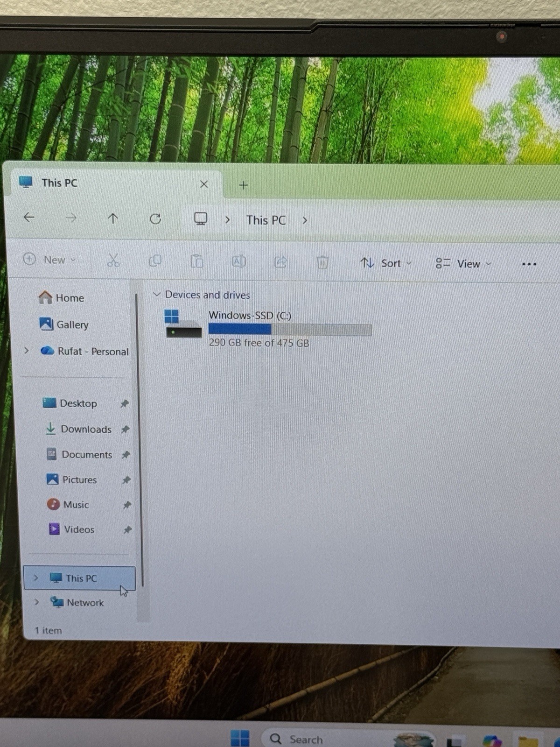Go back with the left arrow
560x747 pixels.
click(29, 217)
